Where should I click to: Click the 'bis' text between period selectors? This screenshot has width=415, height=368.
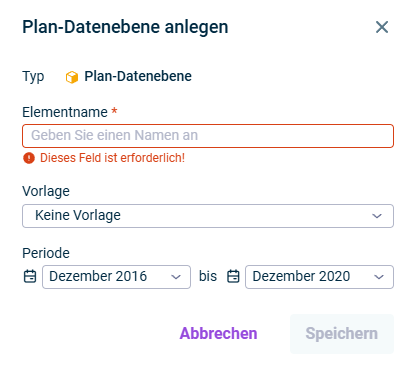[208, 276]
